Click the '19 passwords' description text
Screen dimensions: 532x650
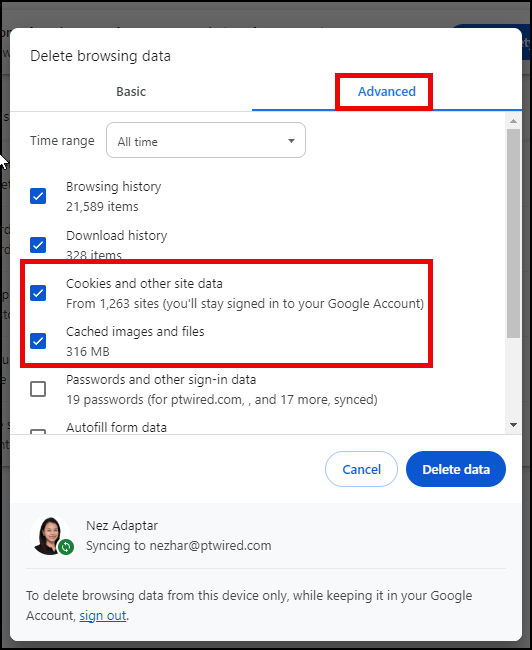click(x=222, y=400)
